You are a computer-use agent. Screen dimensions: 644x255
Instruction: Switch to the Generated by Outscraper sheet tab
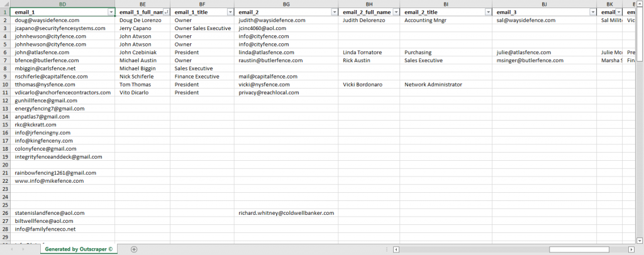(x=79, y=249)
